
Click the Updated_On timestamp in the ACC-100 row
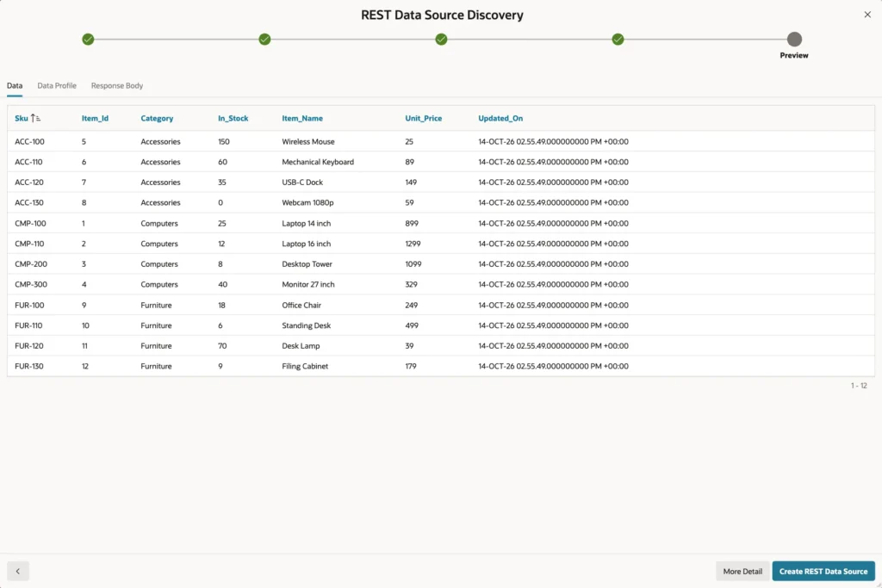click(x=554, y=142)
